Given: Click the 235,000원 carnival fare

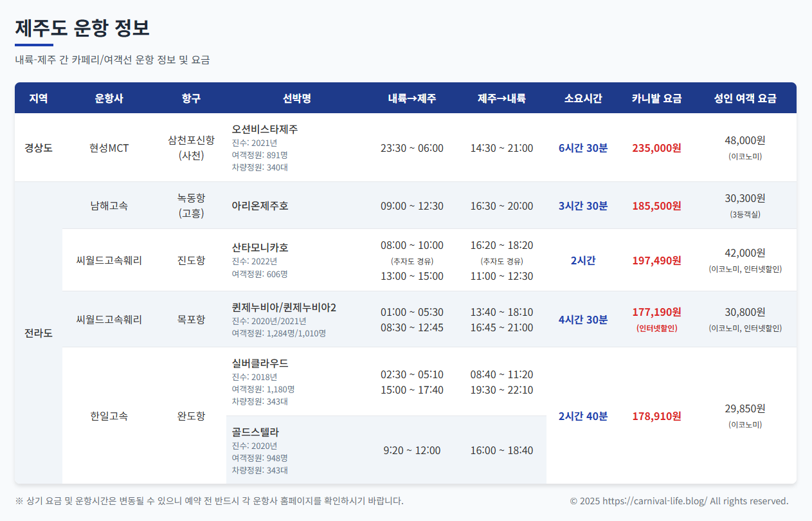Looking at the screenshot, I should [x=656, y=148].
